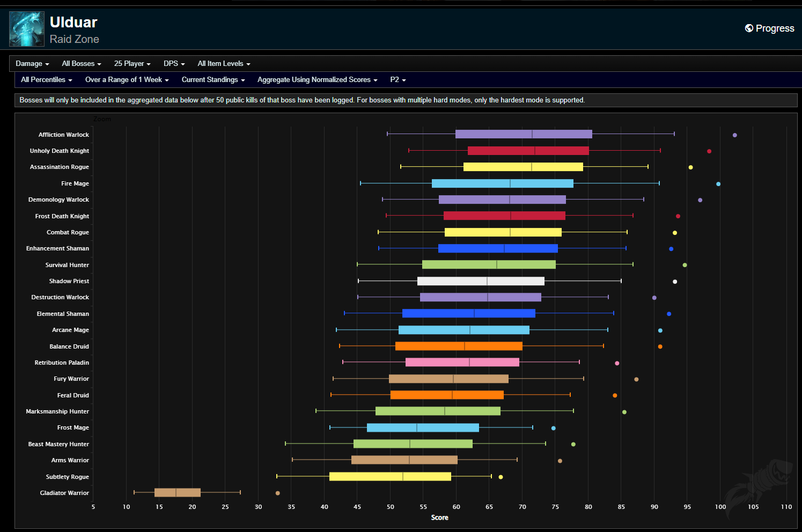Click the Balance Druid axis label

coord(69,346)
